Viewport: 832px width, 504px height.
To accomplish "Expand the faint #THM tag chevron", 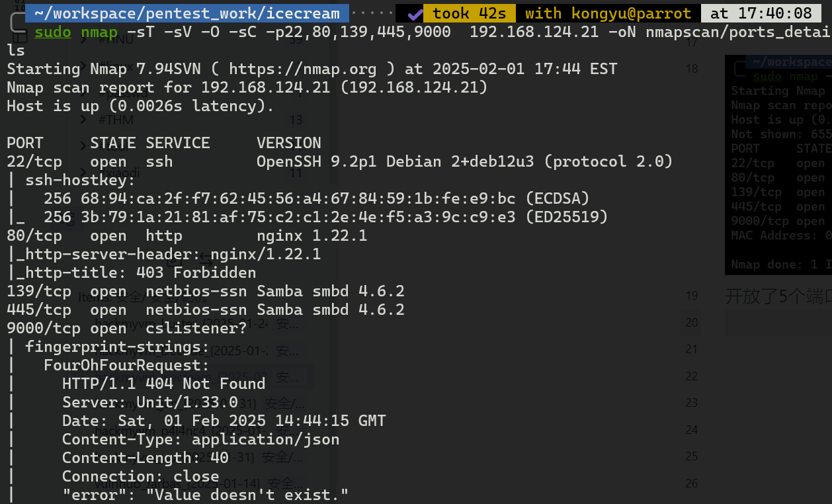I will pyautogui.click(x=83, y=120).
